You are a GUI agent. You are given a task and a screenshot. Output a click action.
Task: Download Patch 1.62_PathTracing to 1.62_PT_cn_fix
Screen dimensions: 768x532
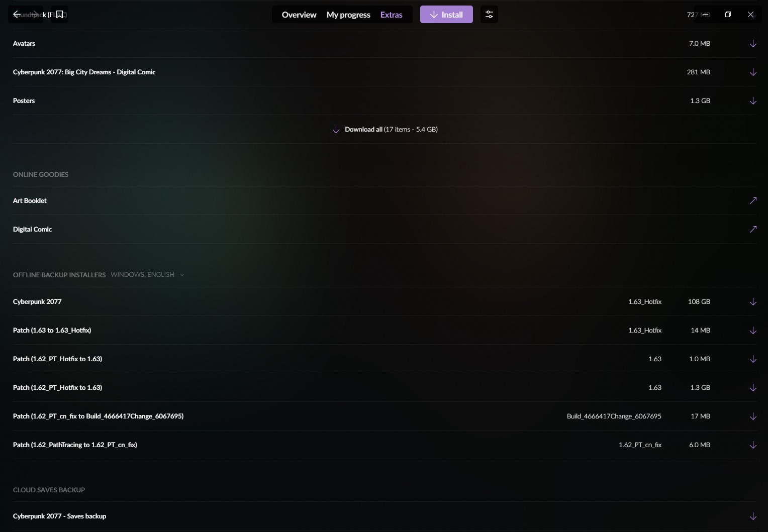753,445
